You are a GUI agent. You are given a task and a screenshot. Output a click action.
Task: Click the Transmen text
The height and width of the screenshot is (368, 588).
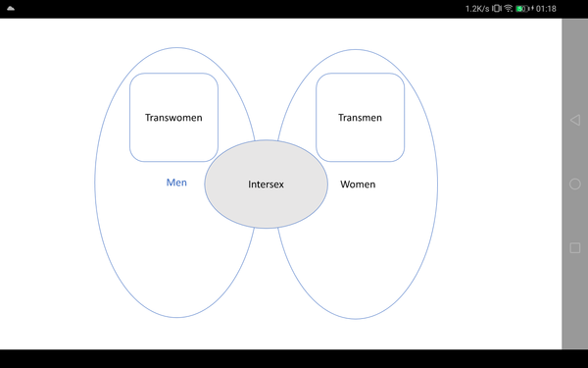(360, 118)
